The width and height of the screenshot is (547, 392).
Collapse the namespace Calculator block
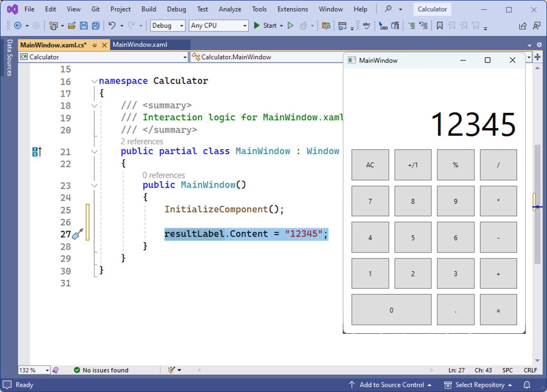[94, 81]
